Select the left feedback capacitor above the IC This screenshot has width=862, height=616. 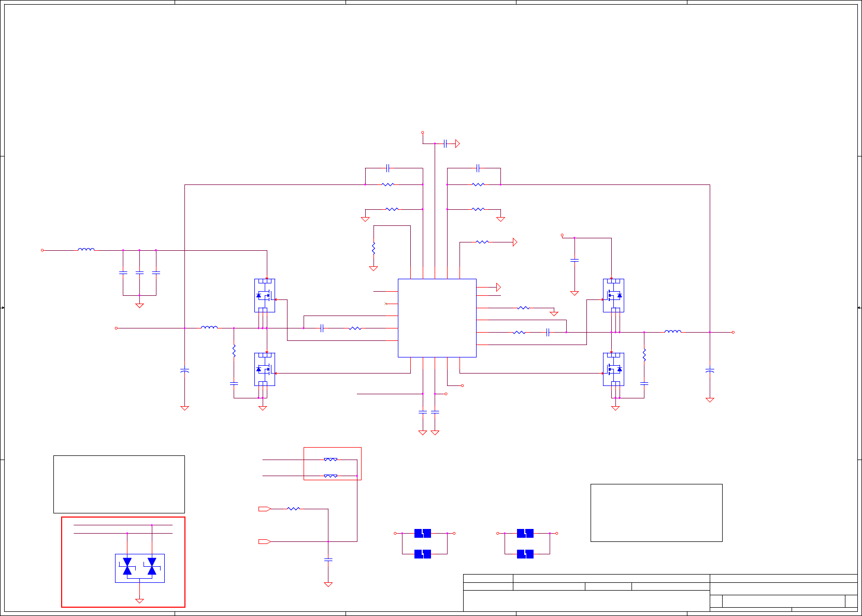pos(387,168)
